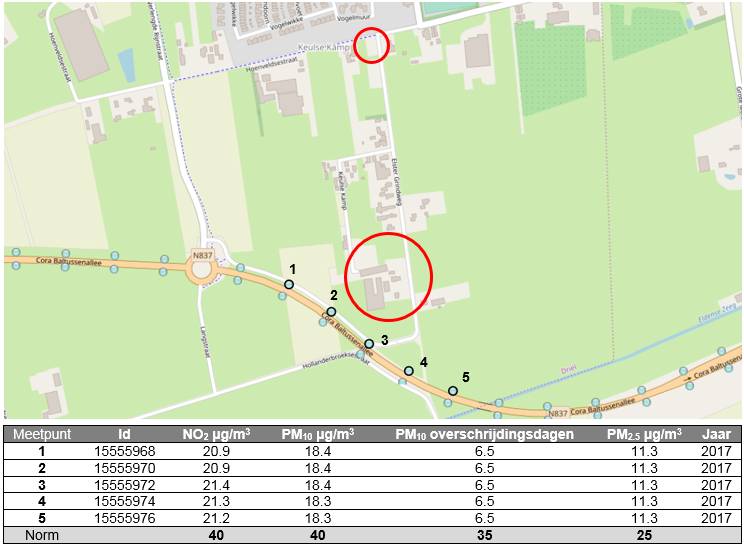Click the Hoenveldsestraat label near Keulse Kamp
The height and width of the screenshot is (546, 744).
(271, 65)
